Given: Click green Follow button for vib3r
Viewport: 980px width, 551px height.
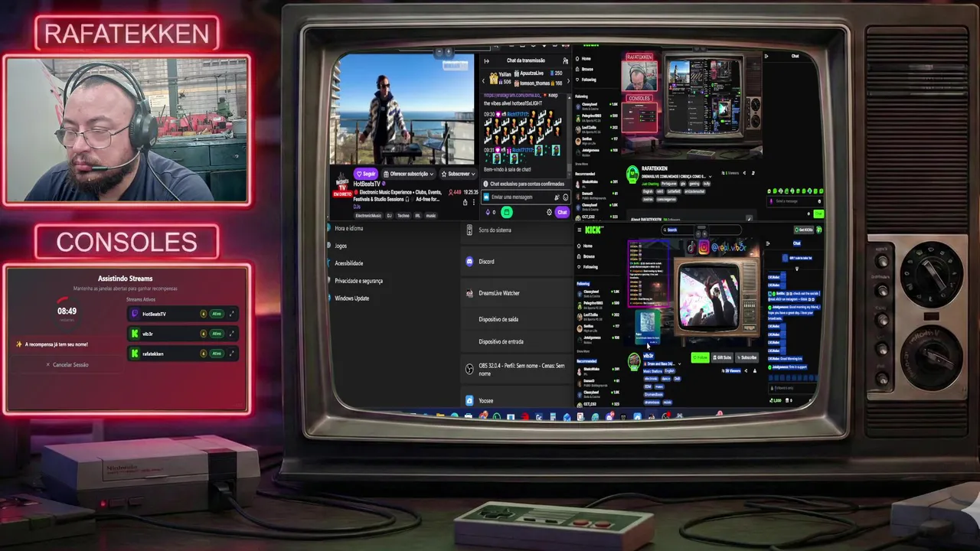Looking at the screenshot, I should click(x=701, y=357).
